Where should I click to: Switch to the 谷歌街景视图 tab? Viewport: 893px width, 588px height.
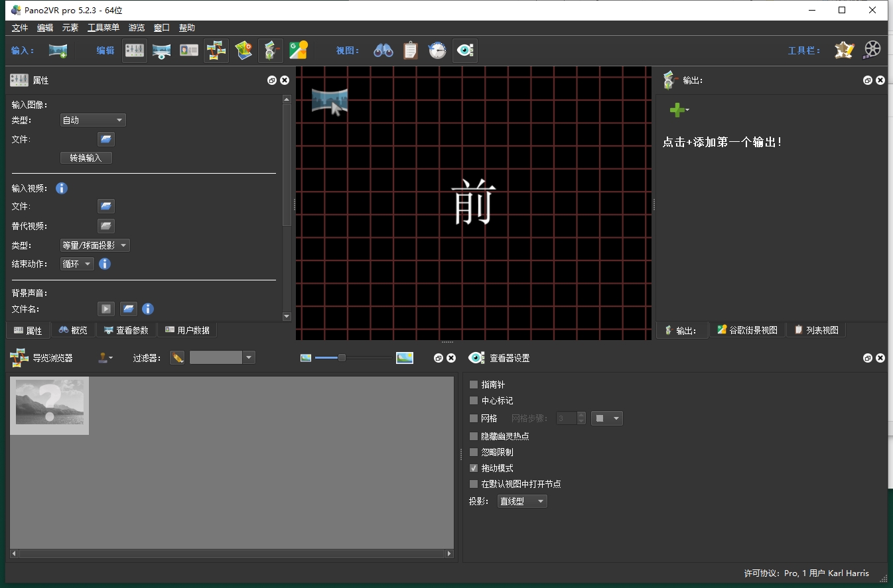point(748,330)
